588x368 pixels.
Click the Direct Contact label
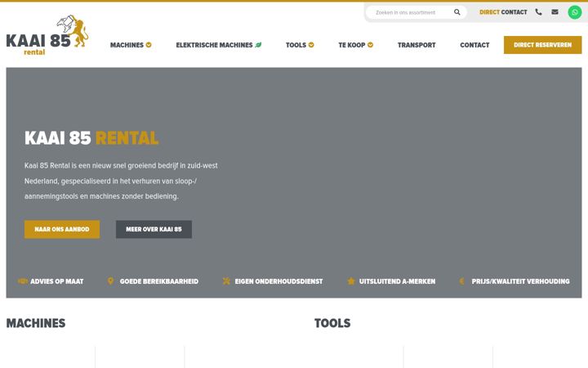503,12
